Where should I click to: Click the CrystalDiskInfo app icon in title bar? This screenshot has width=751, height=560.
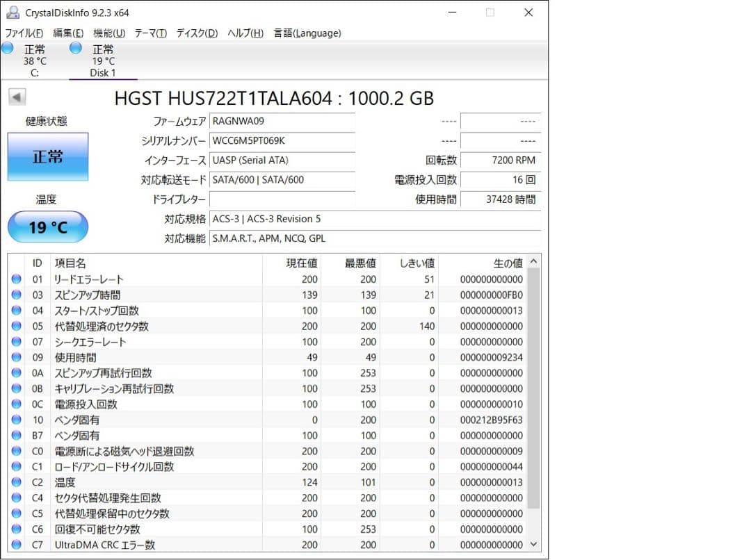pyautogui.click(x=13, y=13)
